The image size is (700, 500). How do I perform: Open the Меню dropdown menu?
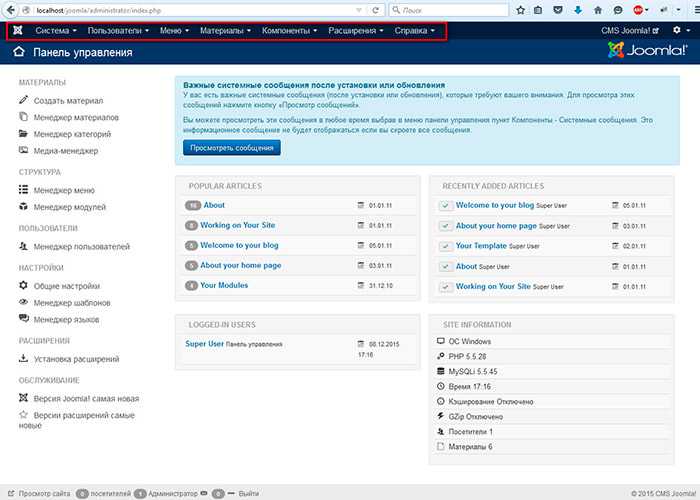tap(175, 30)
